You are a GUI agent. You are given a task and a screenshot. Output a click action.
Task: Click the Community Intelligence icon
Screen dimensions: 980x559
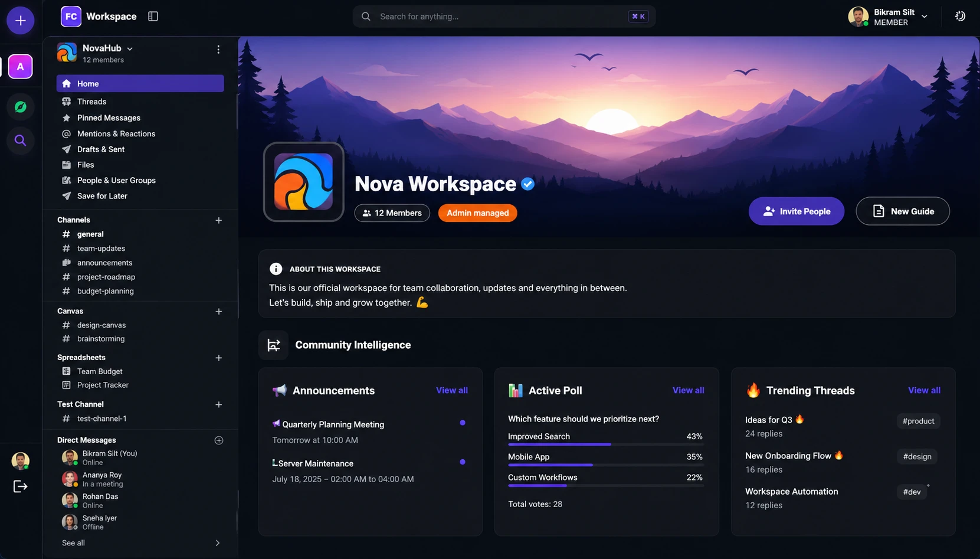tap(273, 345)
